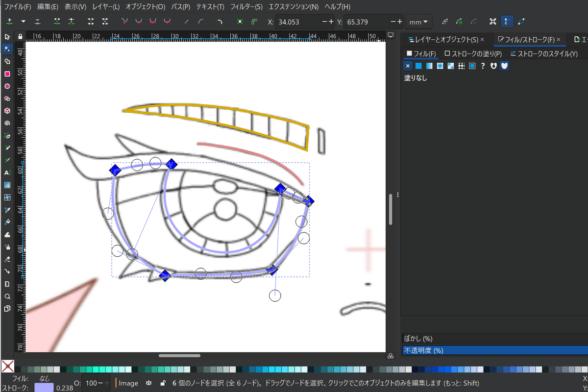The width and height of the screenshot is (588, 392).
Task: Select the Rectangle tool
Action: (7, 74)
